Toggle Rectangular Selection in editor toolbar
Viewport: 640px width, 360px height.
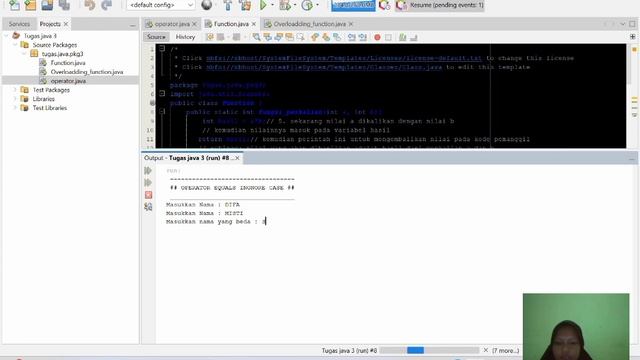(300, 37)
